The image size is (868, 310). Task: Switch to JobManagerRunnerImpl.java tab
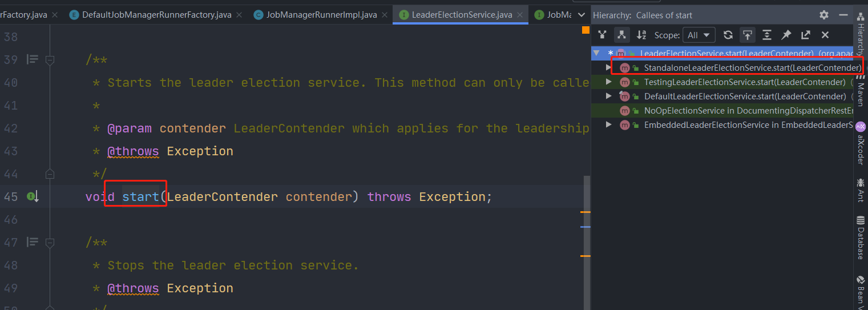(321, 14)
